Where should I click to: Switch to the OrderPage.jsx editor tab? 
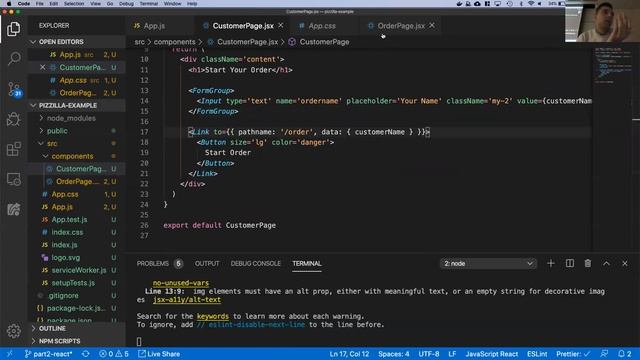click(401, 25)
